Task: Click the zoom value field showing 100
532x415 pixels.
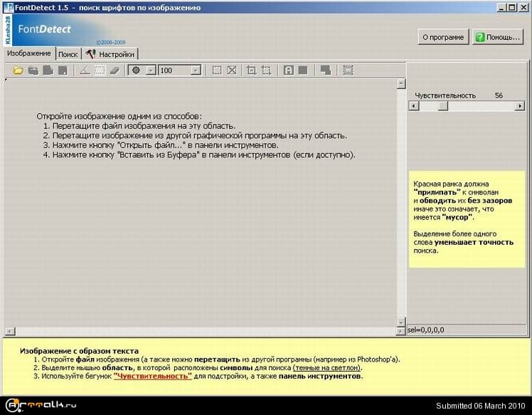Action: point(174,70)
